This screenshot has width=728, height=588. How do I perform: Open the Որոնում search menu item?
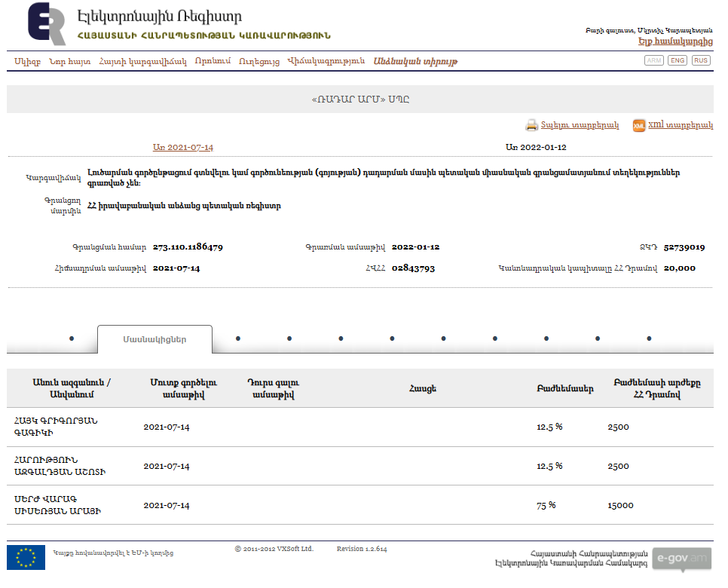213,61
